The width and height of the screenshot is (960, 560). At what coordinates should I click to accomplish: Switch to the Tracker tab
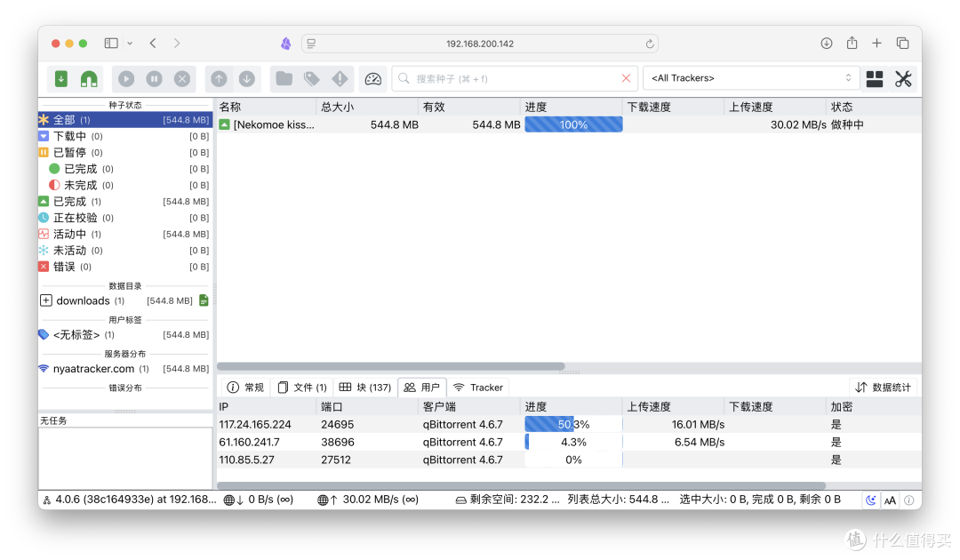478,388
